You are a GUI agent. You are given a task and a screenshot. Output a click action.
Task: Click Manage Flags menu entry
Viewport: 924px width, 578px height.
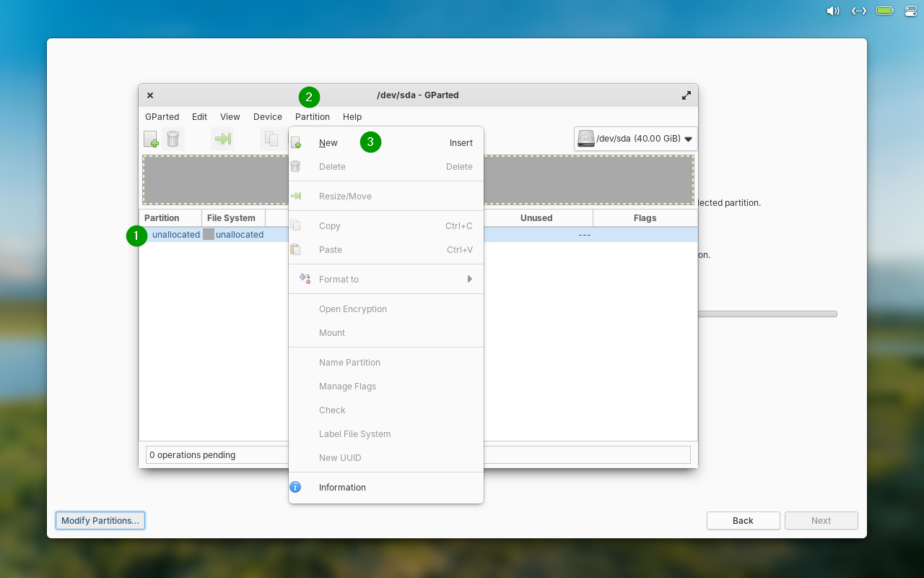(x=386, y=387)
